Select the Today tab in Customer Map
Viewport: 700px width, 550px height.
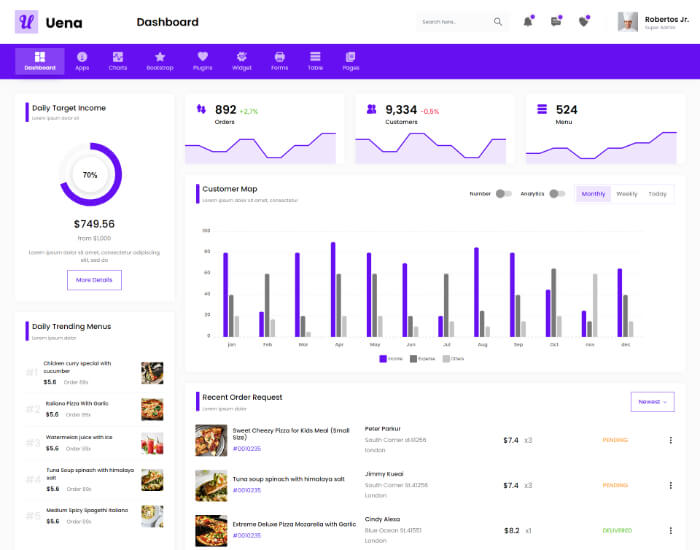tap(657, 194)
